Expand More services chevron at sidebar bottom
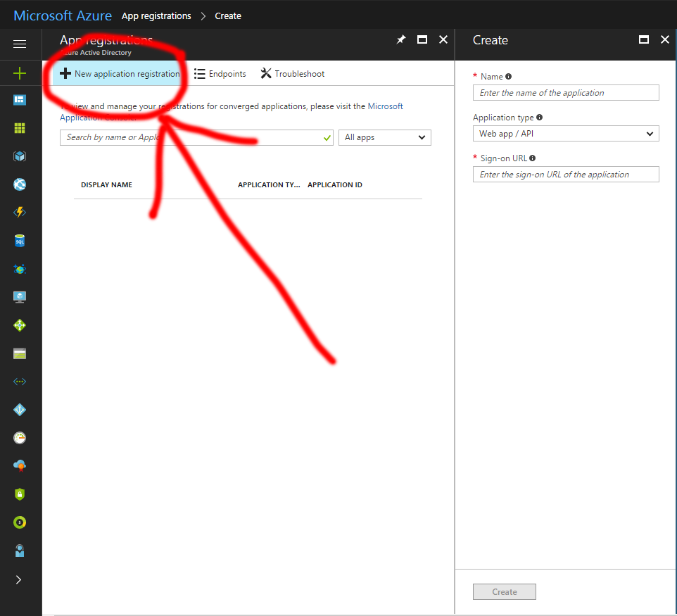Viewport: 677px width, 616px height. (18, 579)
